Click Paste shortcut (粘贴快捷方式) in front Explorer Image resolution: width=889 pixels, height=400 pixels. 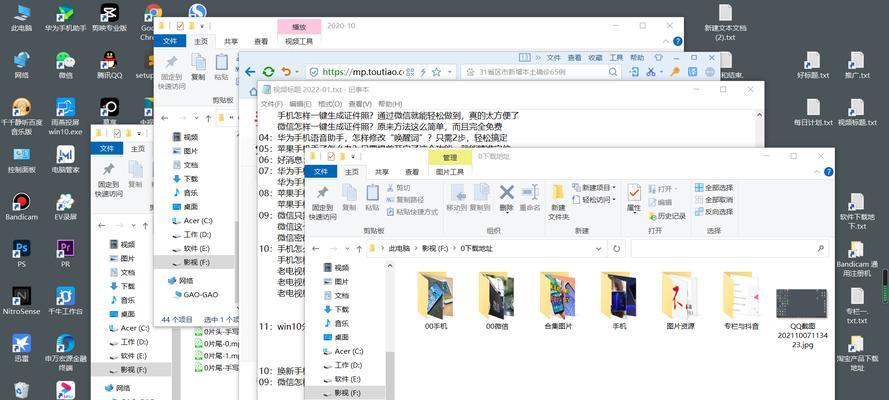[412, 212]
